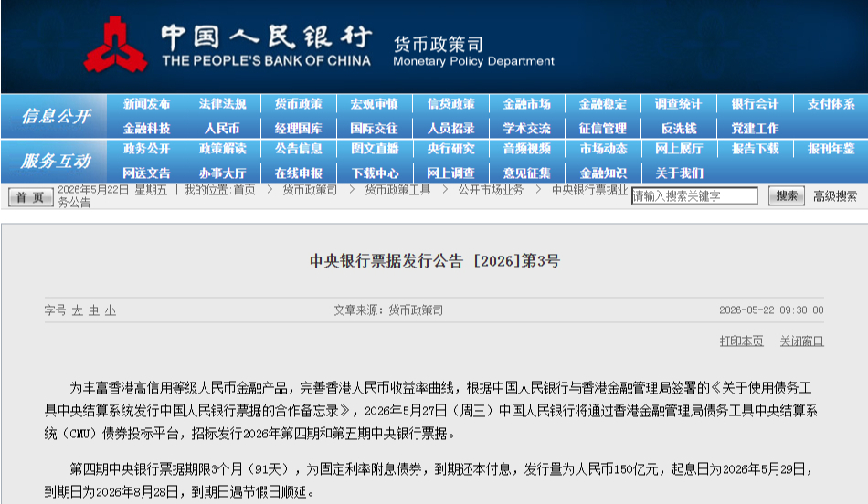The height and width of the screenshot is (504, 868).
Task: Click 办事大厅 link
Action: (x=222, y=173)
